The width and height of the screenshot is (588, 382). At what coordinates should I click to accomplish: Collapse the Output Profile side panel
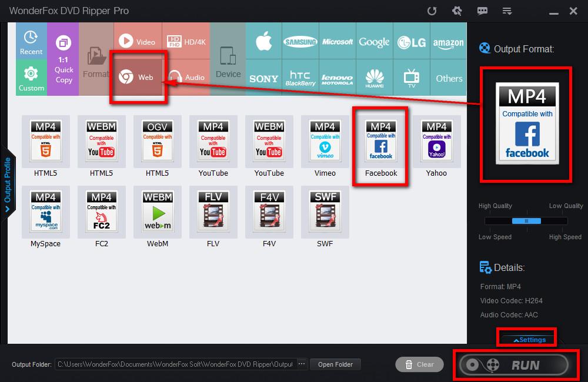[8, 185]
